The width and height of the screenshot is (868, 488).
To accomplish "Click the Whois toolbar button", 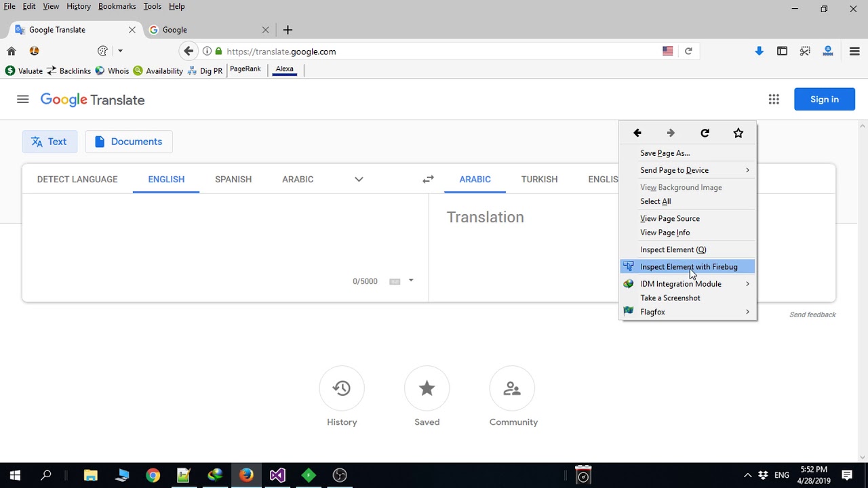I will click(x=112, y=70).
